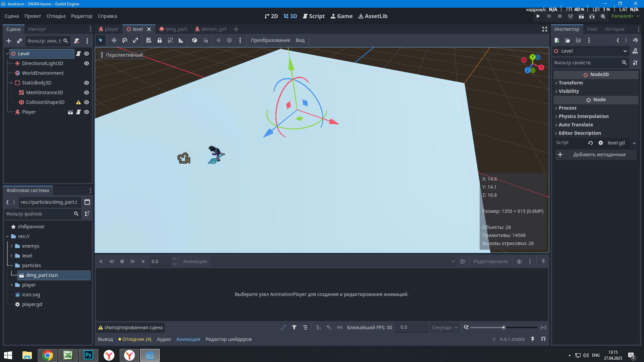Open the Godot app on taskbar
The width and height of the screenshot is (644, 362).
click(150, 355)
